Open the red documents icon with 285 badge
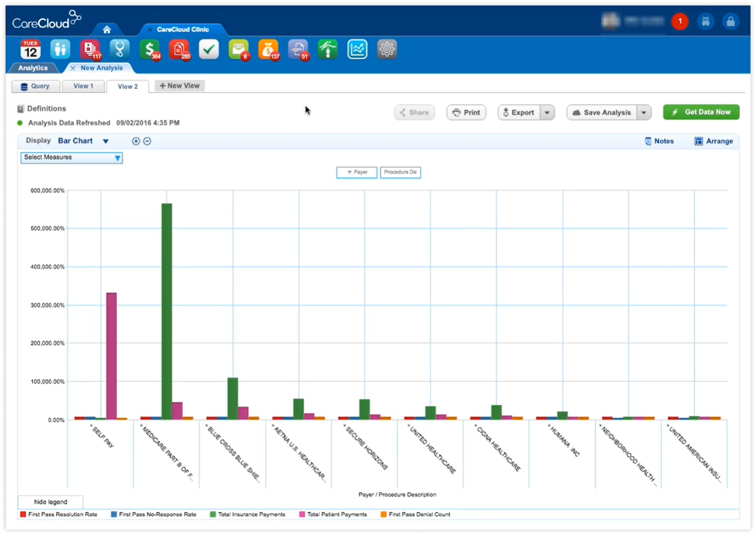The height and width of the screenshot is (535, 756). coord(179,49)
